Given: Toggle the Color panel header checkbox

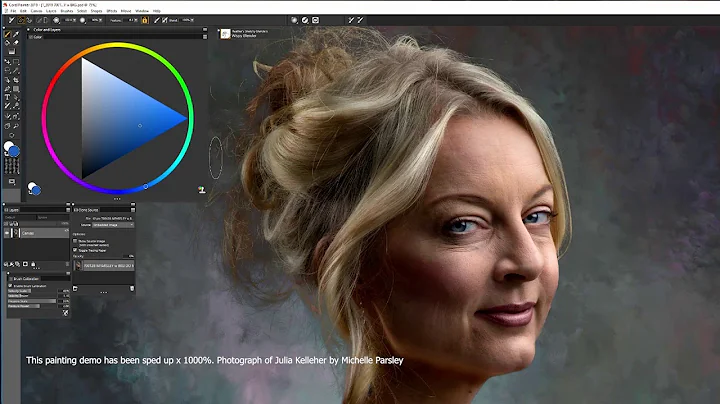Looking at the screenshot, I should (x=31, y=37).
